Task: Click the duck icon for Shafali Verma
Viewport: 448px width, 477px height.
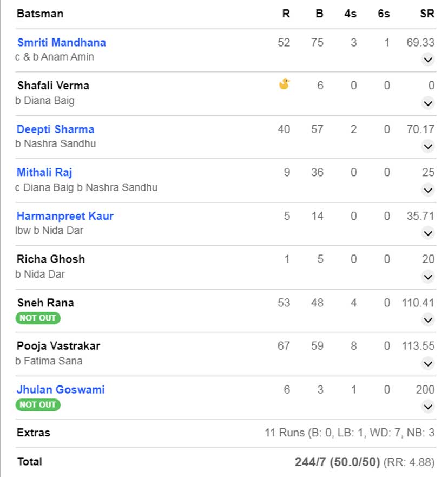Action: click(284, 84)
